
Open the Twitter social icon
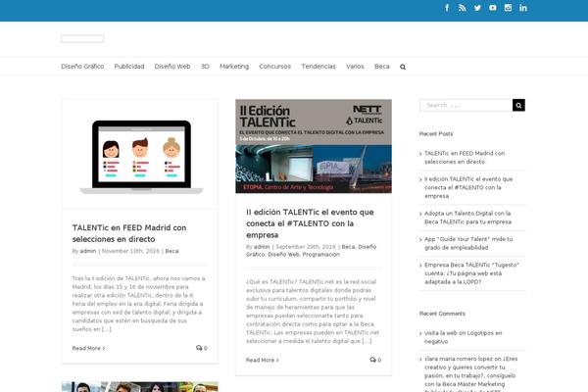(477, 8)
